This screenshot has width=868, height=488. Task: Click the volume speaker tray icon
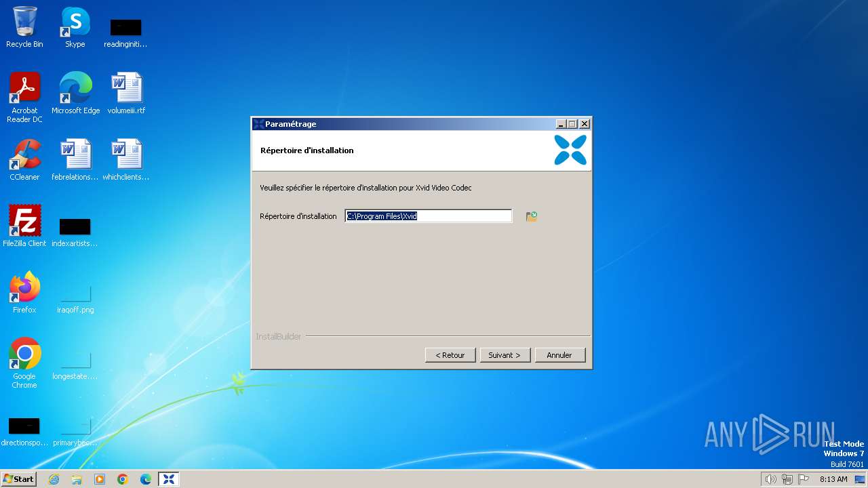pos(770,479)
